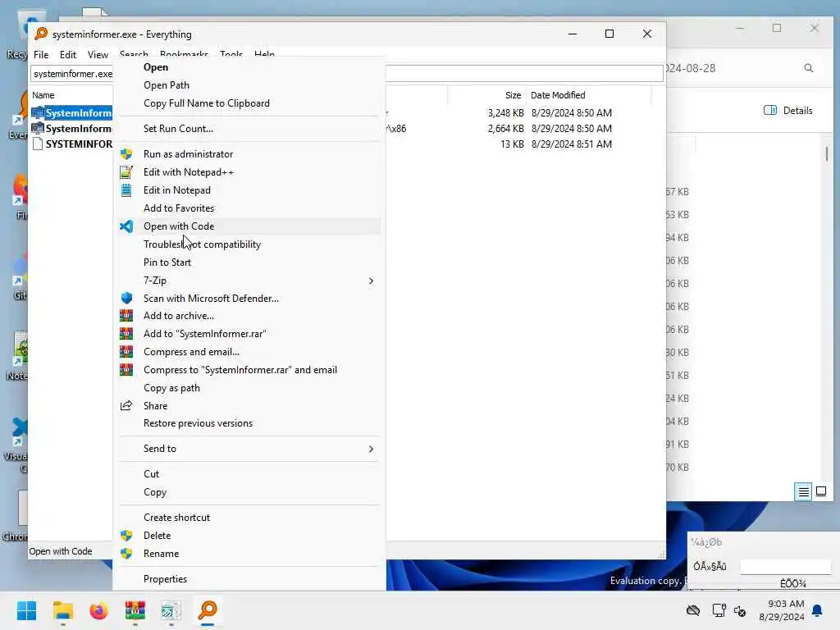This screenshot has height=630, width=840.
Task: Expand the 7-Zip submenu arrow
Action: point(371,281)
